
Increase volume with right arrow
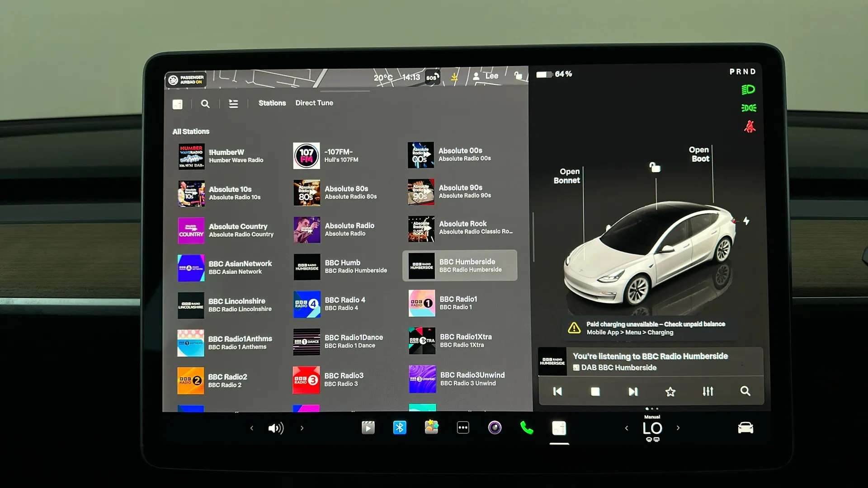[302, 428]
